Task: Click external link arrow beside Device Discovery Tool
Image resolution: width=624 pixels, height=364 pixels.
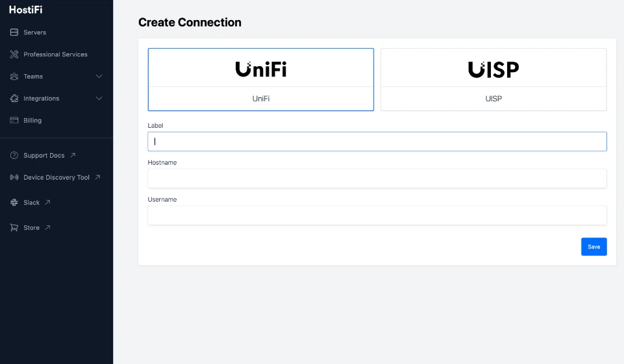Action: point(97,177)
